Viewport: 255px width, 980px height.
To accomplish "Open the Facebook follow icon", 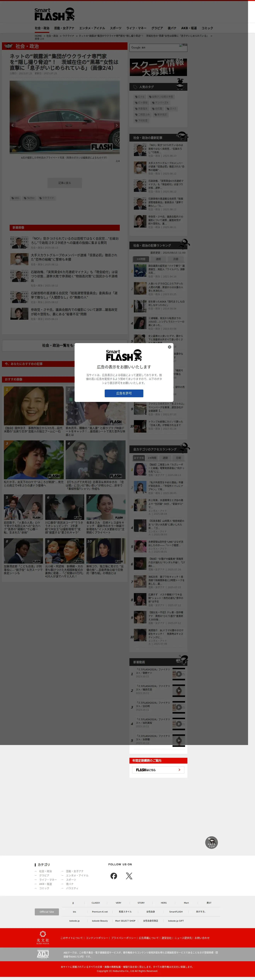I will [x=114, y=876].
